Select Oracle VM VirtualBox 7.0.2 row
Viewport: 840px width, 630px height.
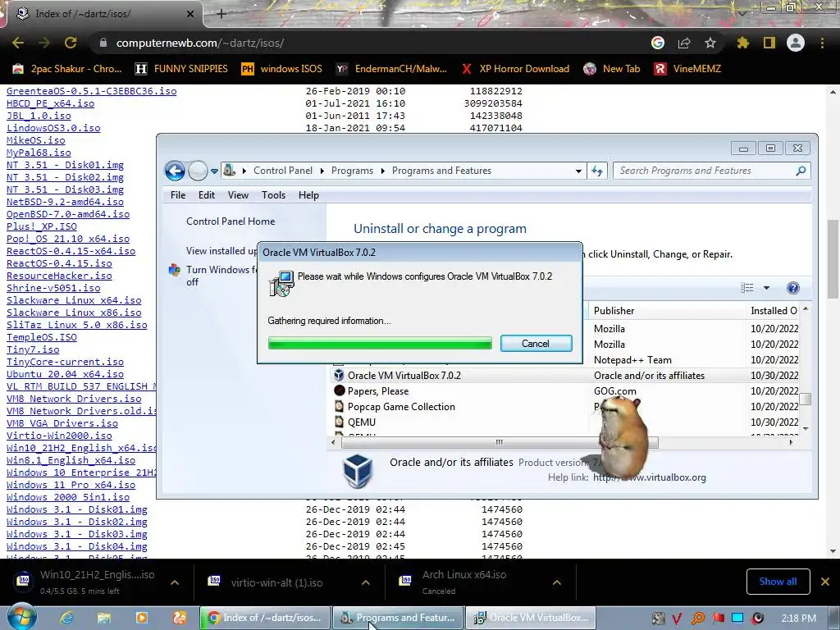click(x=565, y=376)
